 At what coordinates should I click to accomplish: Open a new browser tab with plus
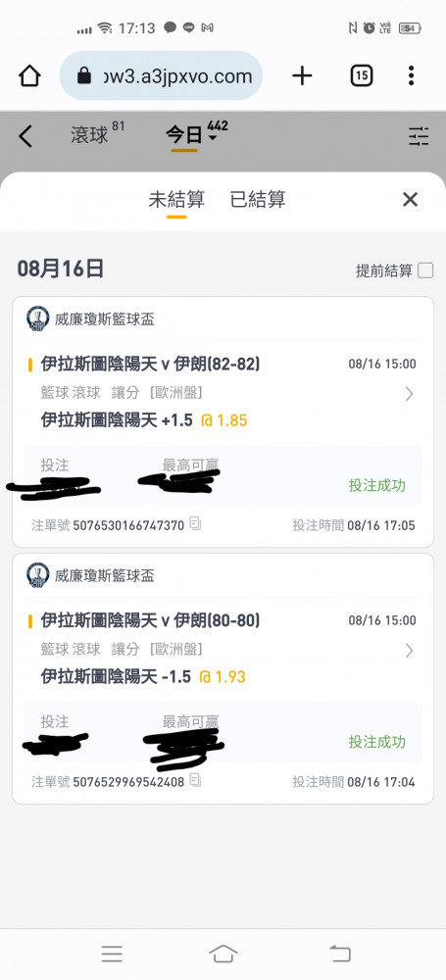click(302, 76)
